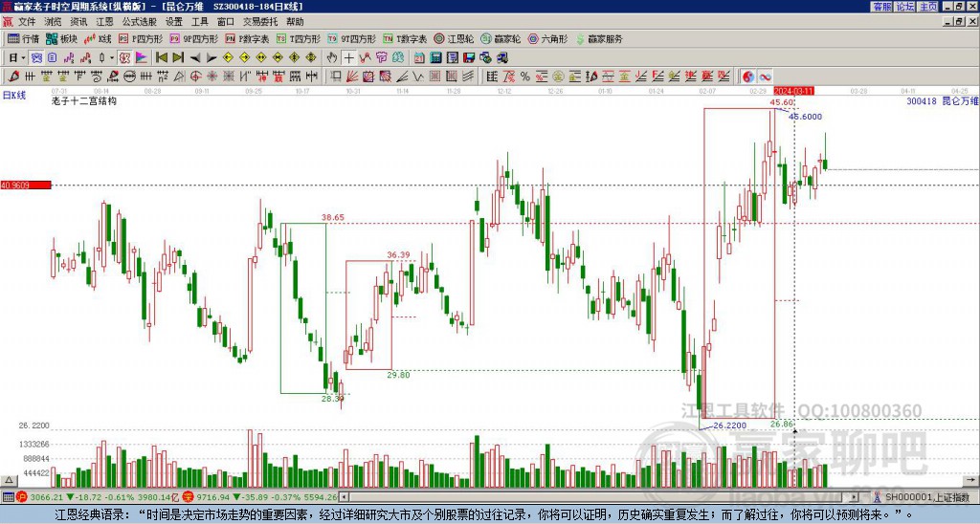
Task: Open the T数字表 time table
Action: click(x=405, y=38)
